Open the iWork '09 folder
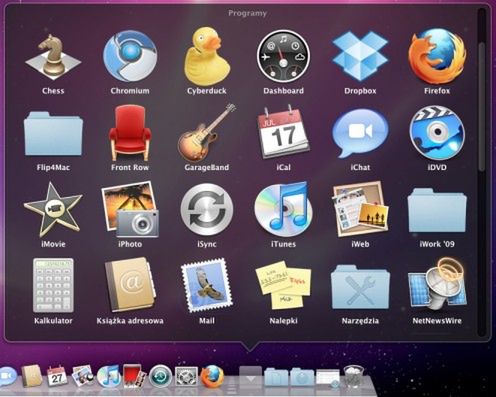This screenshot has height=397, width=496. coord(437,210)
